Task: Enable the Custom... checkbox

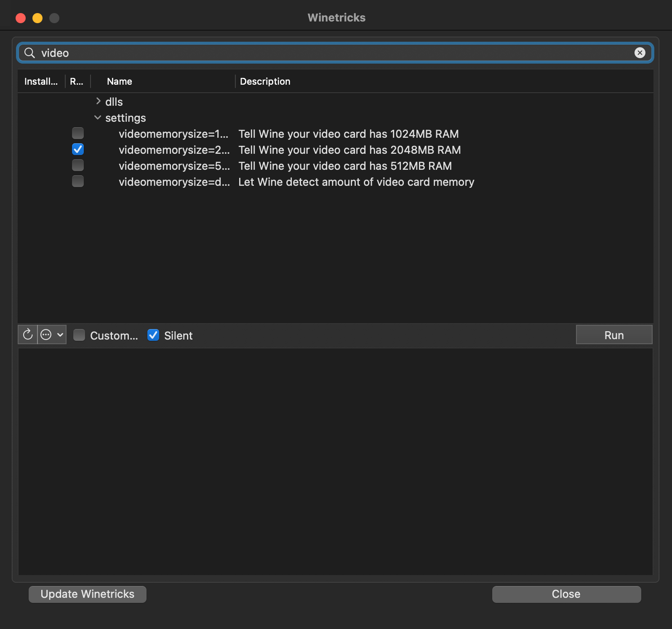Action: [x=79, y=335]
